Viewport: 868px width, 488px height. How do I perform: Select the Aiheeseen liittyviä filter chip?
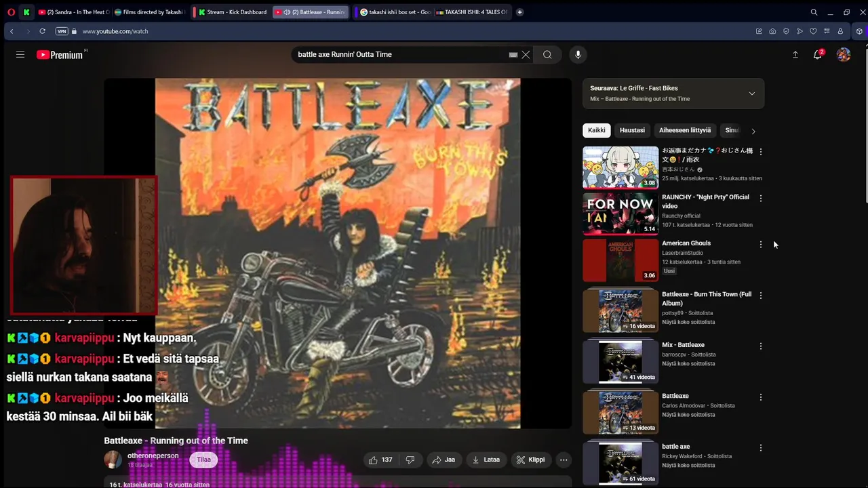(685, 130)
